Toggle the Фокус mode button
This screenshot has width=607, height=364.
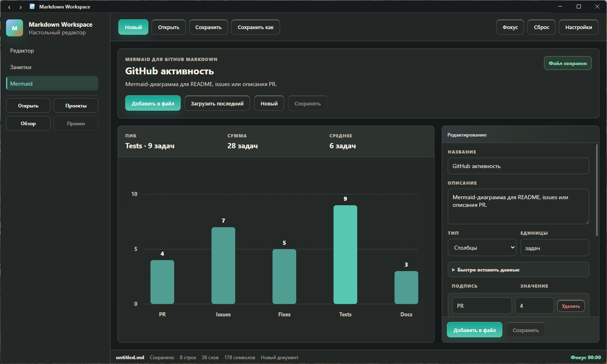coord(510,27)
